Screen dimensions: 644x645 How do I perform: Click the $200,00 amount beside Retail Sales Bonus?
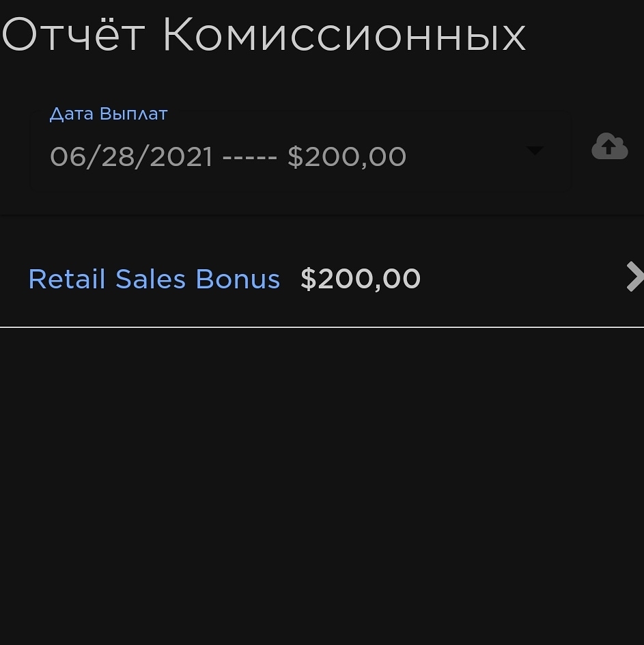361,279
